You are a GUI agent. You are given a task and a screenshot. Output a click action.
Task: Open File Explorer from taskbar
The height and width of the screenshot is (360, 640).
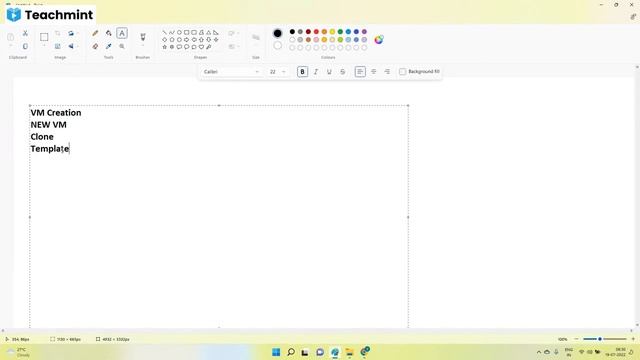click(x=349, y=352)
